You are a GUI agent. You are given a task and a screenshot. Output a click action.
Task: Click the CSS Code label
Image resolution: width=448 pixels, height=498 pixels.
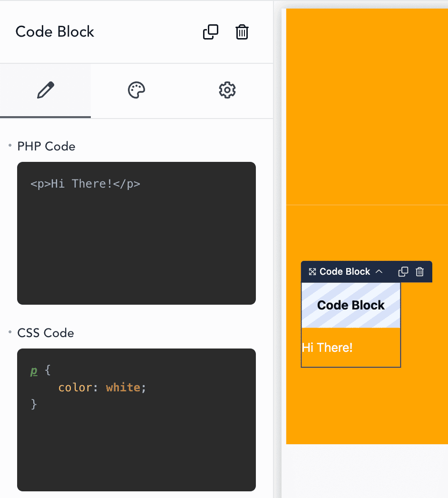[45, 333]
